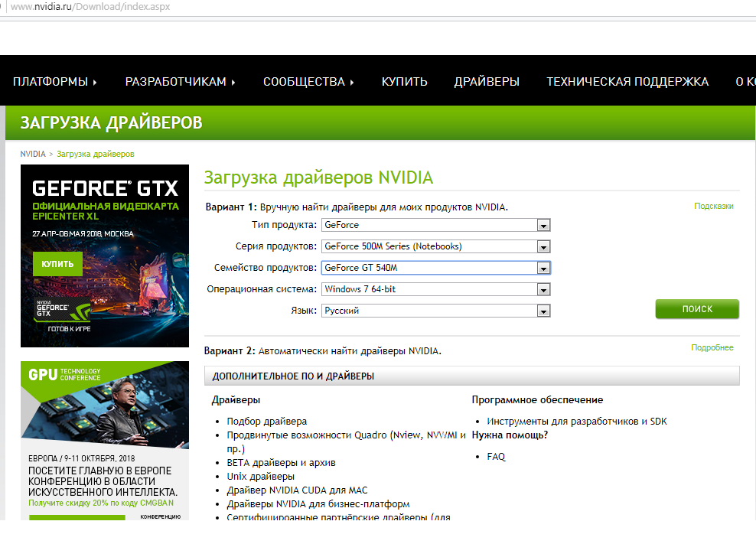Click the browser address bar URL
The image size is (756, 557).
tap(90, 7)
